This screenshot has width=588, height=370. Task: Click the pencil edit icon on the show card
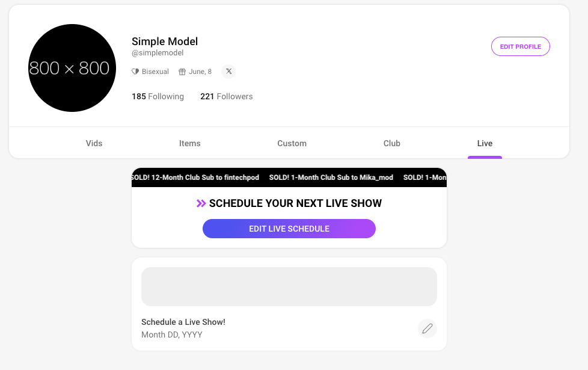click(427, 328)
